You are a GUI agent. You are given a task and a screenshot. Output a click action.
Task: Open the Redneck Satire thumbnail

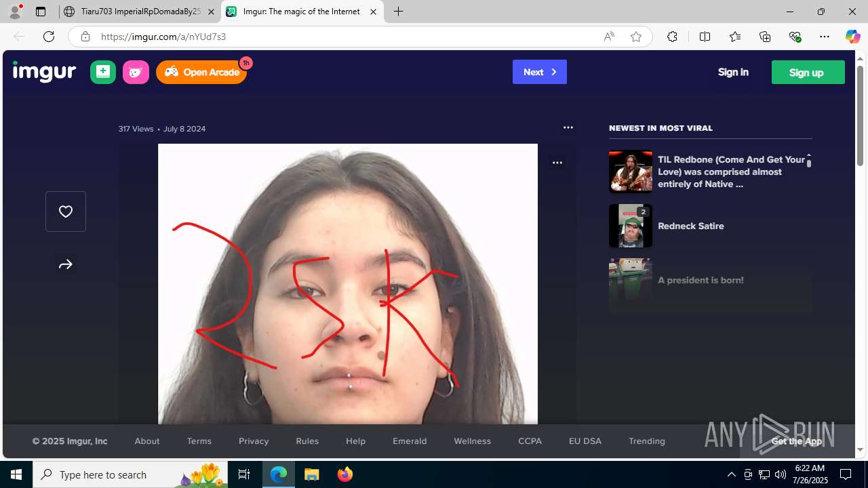631,226
